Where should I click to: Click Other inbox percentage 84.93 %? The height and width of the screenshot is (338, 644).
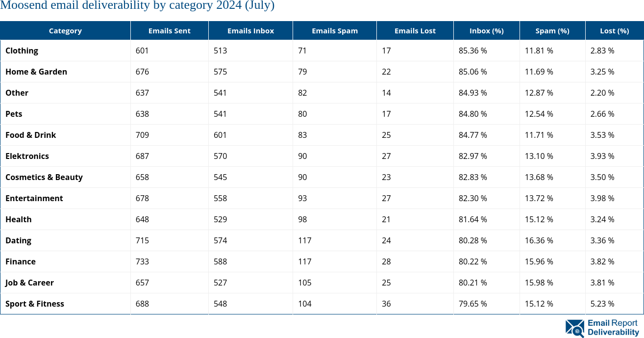(x=473, y=93)
